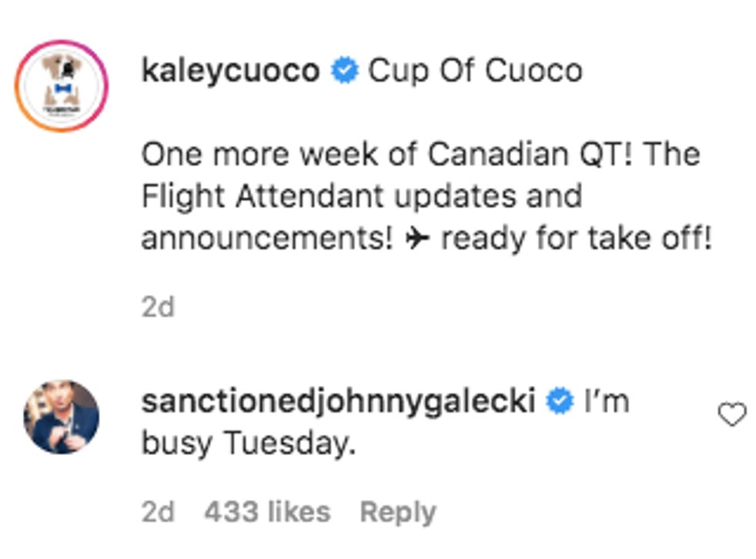Visit the sanctionedjohnnygalecki username link

338,401
